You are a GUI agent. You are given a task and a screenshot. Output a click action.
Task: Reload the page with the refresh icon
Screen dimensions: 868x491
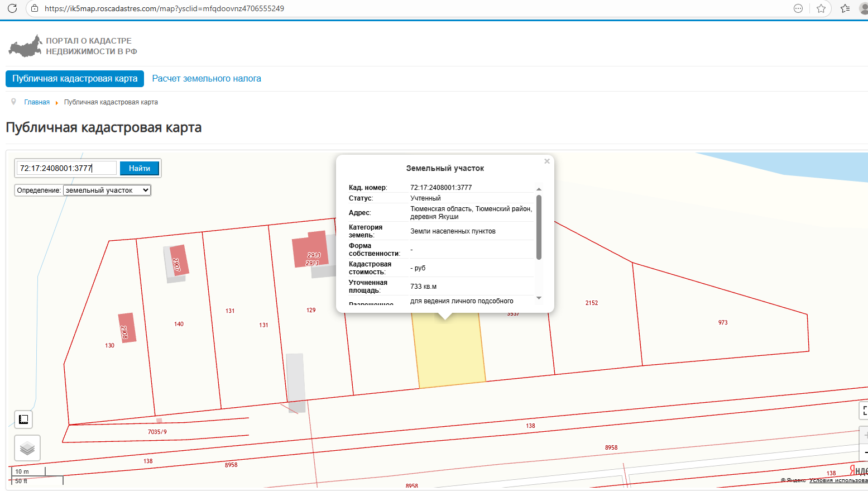pyautogui.click(x=12, y=8)
